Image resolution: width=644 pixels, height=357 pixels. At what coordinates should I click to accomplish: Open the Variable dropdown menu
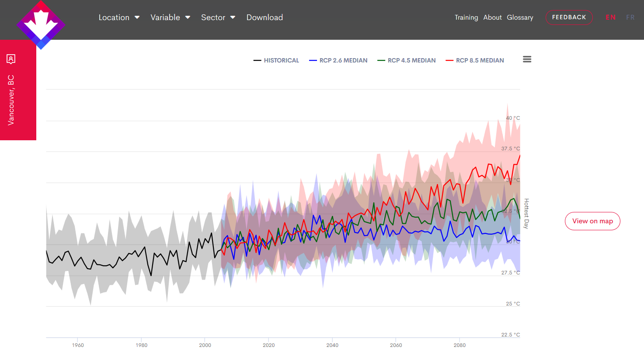click(x=170, y=17)
